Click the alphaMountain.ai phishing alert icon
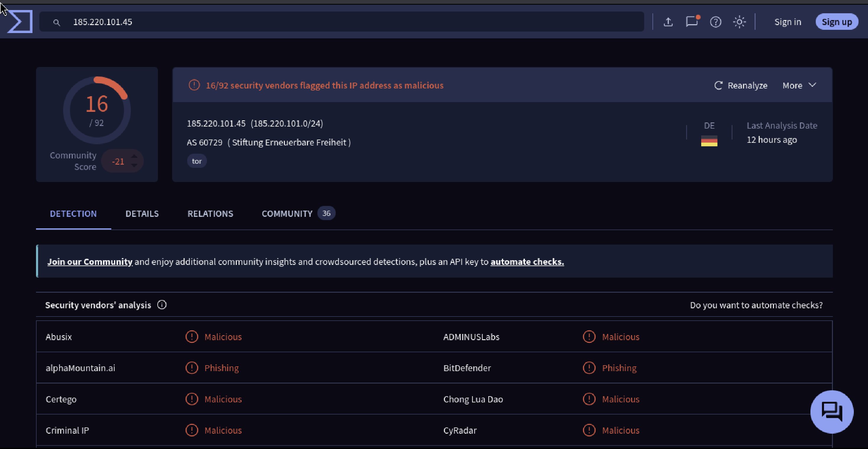This screenshot has width=868, height=449. click(x=192, y=368)
